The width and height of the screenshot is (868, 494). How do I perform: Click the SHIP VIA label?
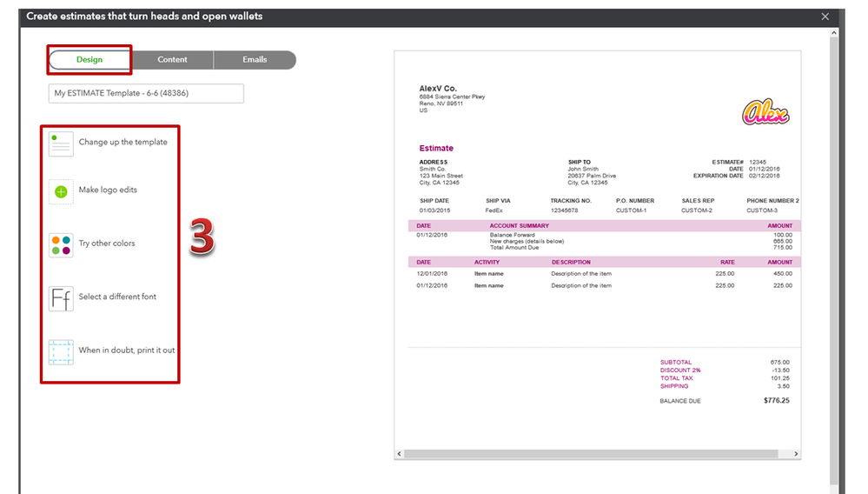(498, 201)
